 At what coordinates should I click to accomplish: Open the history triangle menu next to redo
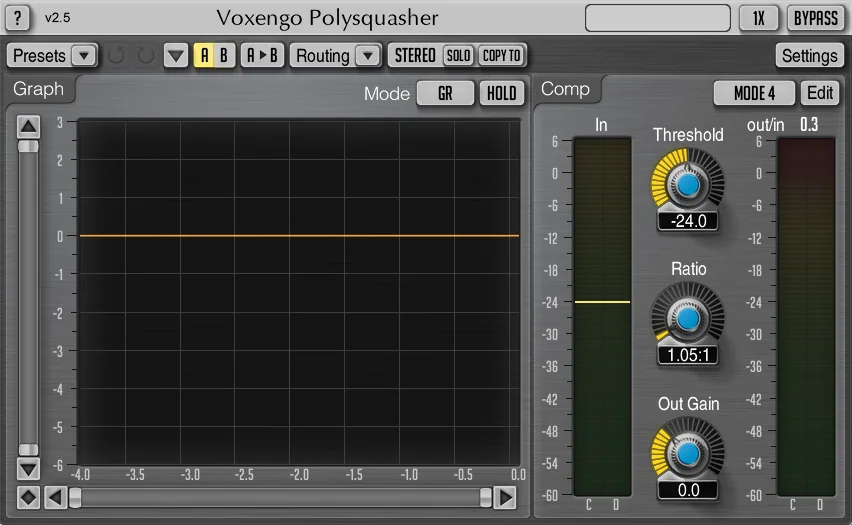pos(176,55)
